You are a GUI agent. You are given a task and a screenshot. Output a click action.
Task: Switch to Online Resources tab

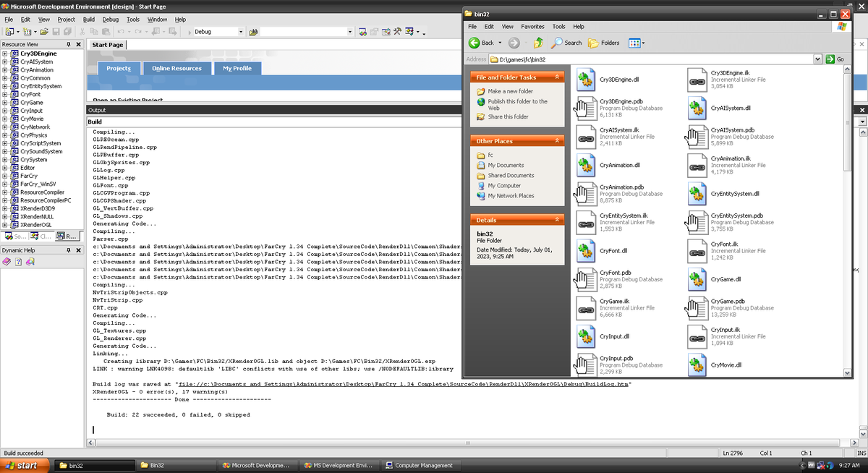coord(176,68)
